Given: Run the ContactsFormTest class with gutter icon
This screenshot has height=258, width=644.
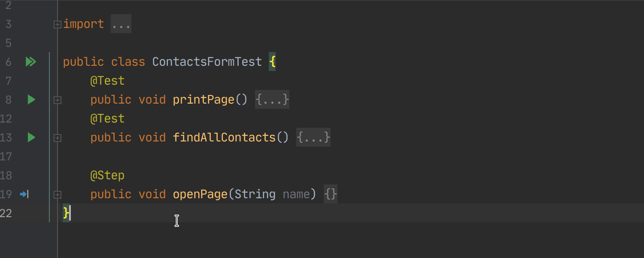Looking at the screenshot, I should coord(30,62).
